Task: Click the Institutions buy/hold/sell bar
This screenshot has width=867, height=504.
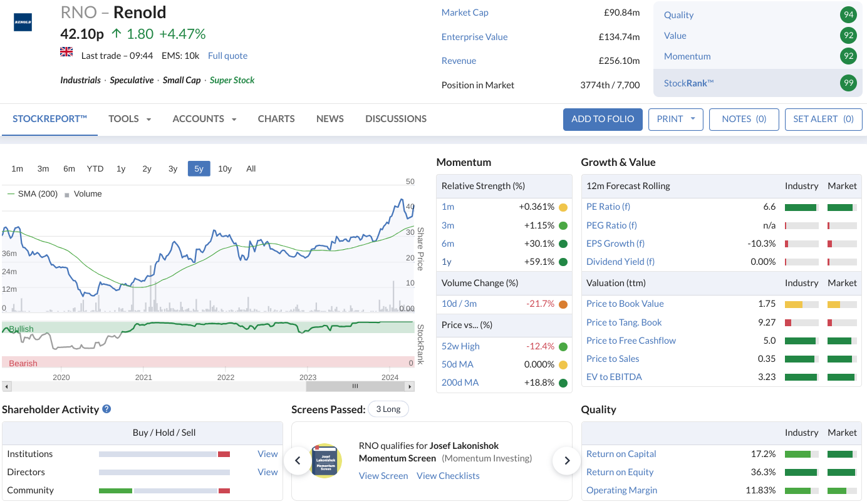Action: (165, 454)
